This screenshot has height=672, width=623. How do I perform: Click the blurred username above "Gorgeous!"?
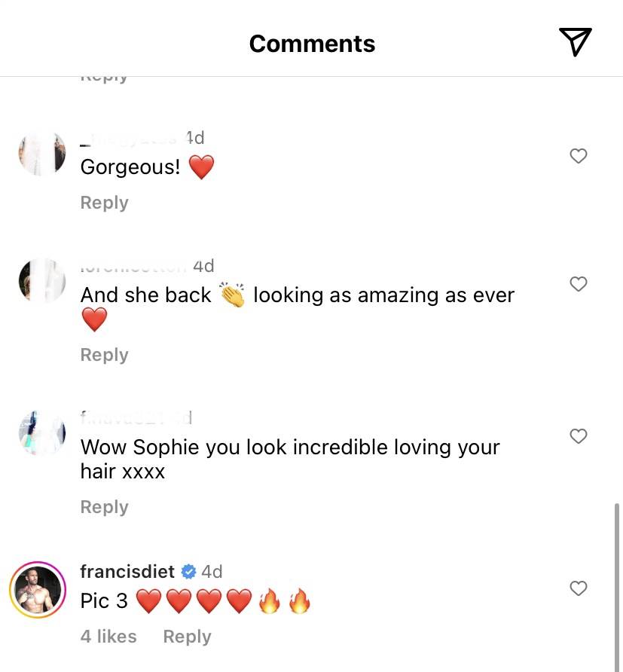pyautogui.click(x=128, y=139)
